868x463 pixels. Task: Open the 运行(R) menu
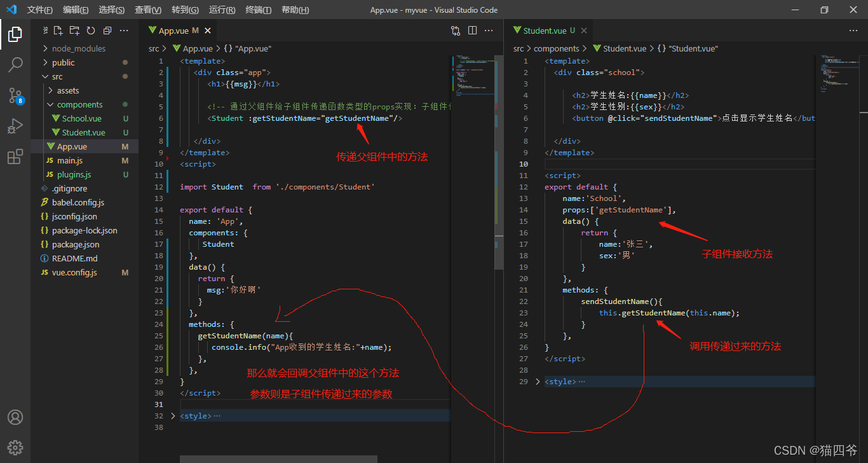click(x=222, y=10)
